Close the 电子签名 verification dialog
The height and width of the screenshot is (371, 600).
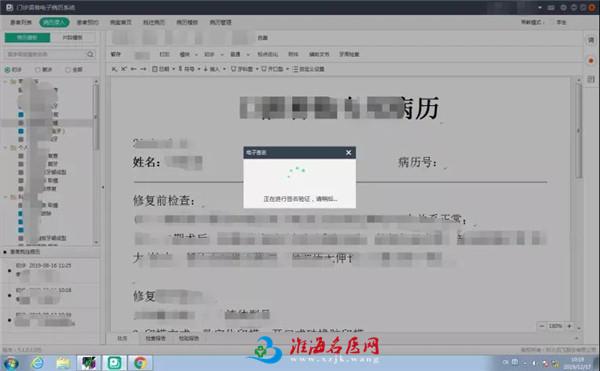pos(349,153)
